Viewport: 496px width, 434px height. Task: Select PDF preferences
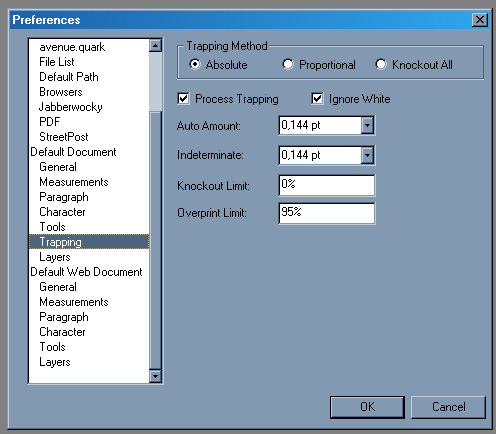click(89, 122)
